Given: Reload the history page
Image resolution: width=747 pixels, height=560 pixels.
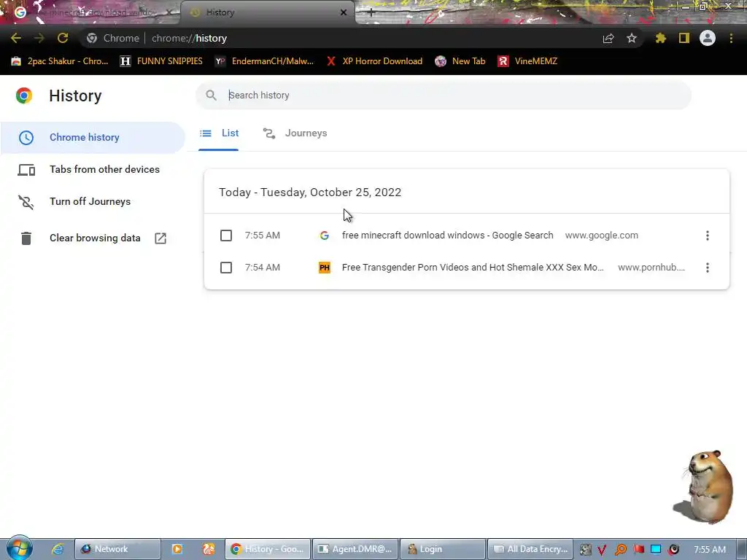Looking at the screenshot, I should point(63,38).
